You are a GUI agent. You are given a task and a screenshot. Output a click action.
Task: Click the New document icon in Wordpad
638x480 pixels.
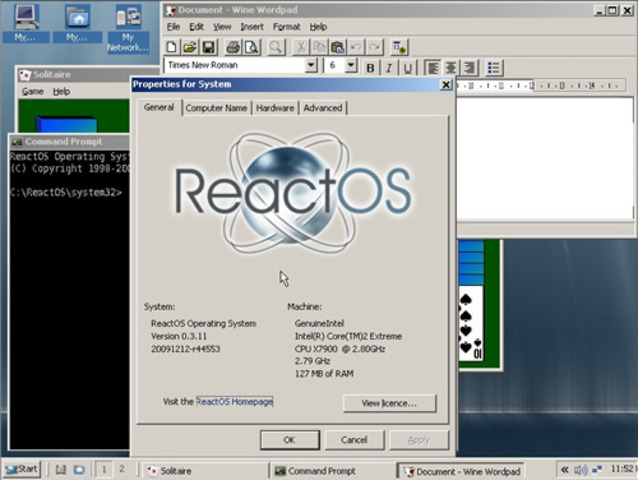(x=172, y=47)
